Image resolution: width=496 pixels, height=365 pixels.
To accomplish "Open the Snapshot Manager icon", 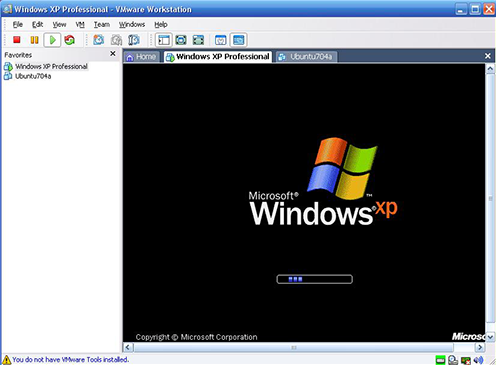I will pyautogui.click(x=134, y=40).
